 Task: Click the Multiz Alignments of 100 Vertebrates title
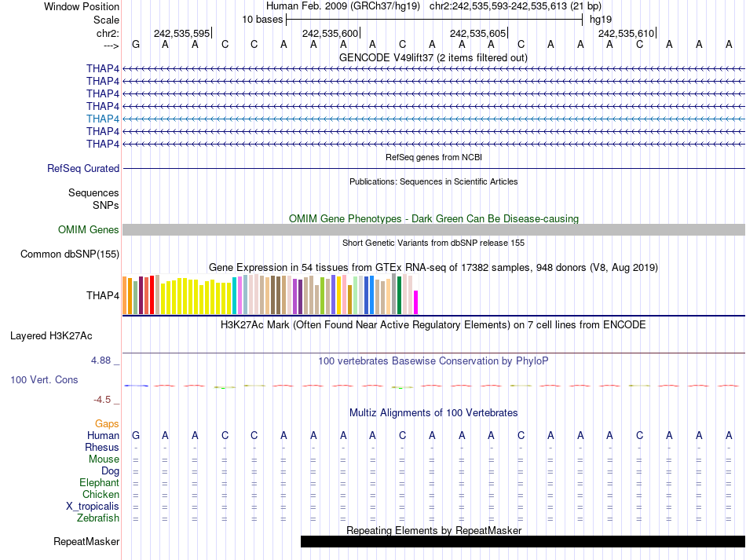pyautogui.click(x=433, y=412)
